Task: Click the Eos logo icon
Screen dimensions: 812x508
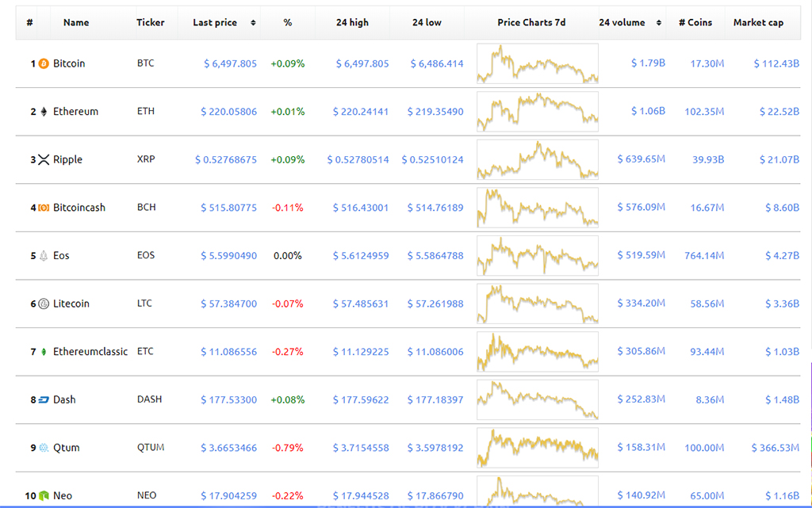Action: (x=44, y=255)
